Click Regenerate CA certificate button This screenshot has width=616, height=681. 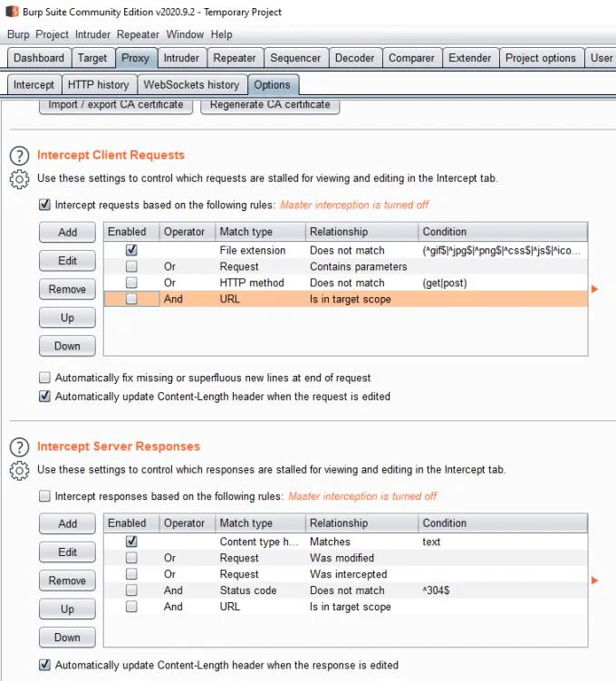click(270, 106)
